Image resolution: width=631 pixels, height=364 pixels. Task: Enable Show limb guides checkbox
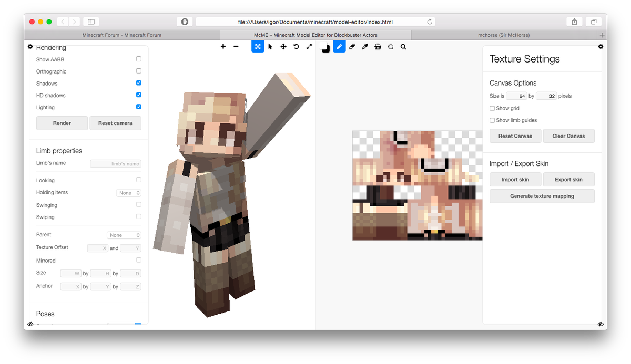point(492,120)
